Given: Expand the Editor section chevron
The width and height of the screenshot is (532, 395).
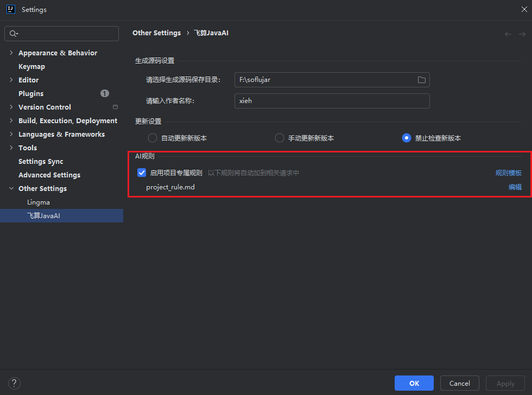Looking at the screenshot, I should pos(11,80).
